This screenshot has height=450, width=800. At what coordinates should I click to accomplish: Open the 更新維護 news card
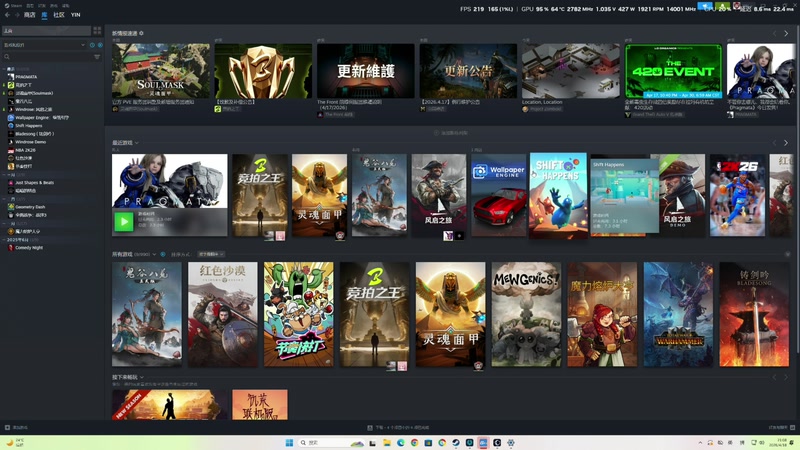[x=366, y=71]
